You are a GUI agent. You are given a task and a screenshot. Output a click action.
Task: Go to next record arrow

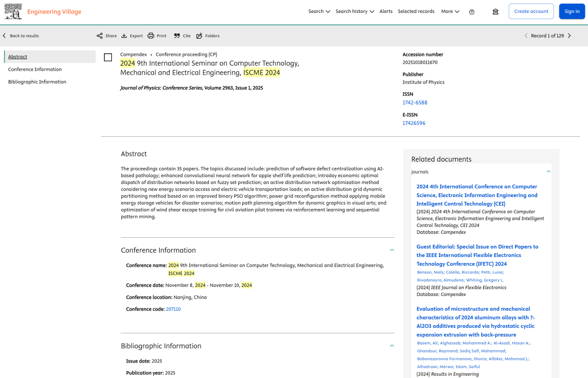coord(569,36)
